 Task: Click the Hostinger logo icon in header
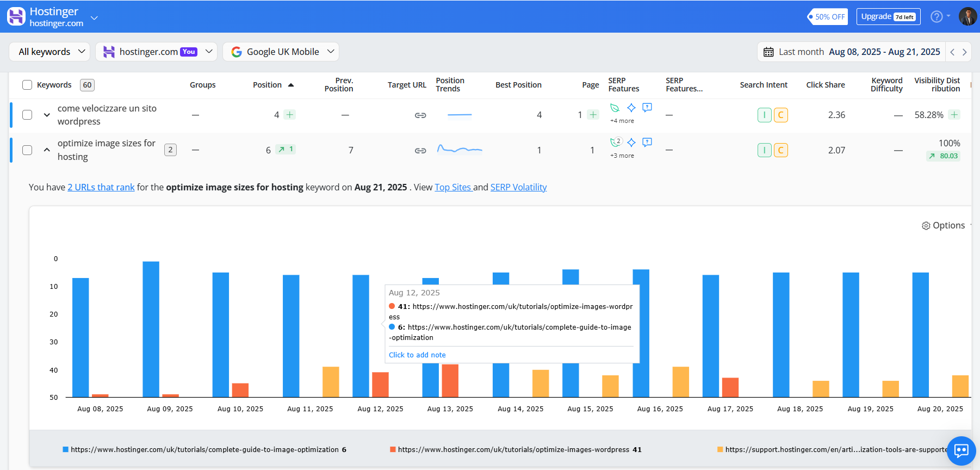coord(16,16)
